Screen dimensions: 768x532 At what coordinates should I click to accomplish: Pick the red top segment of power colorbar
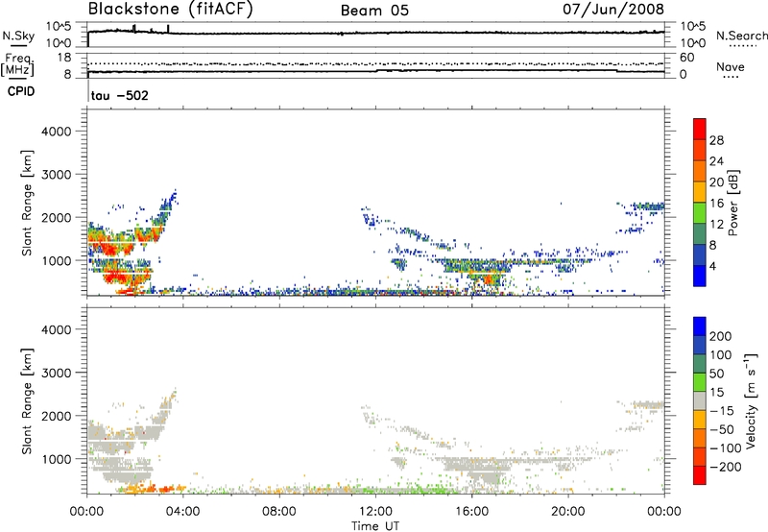click(x=700, y=130)
